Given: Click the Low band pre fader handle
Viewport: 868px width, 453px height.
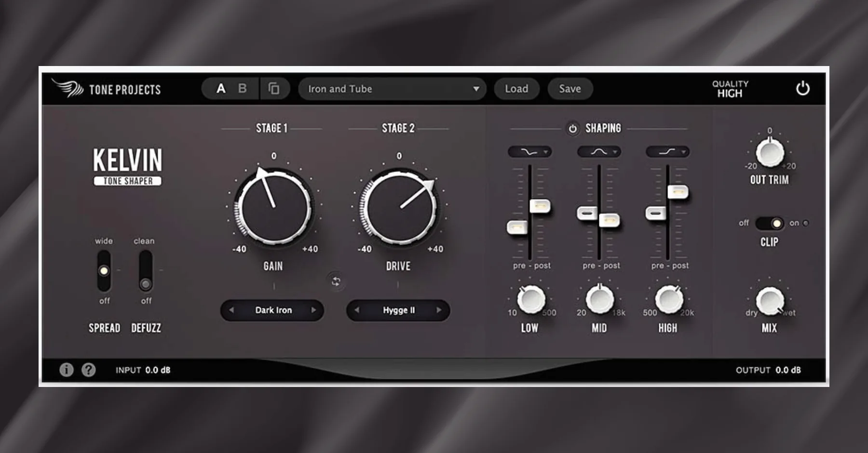Looking at the screenshot, I should click(517, 227).
